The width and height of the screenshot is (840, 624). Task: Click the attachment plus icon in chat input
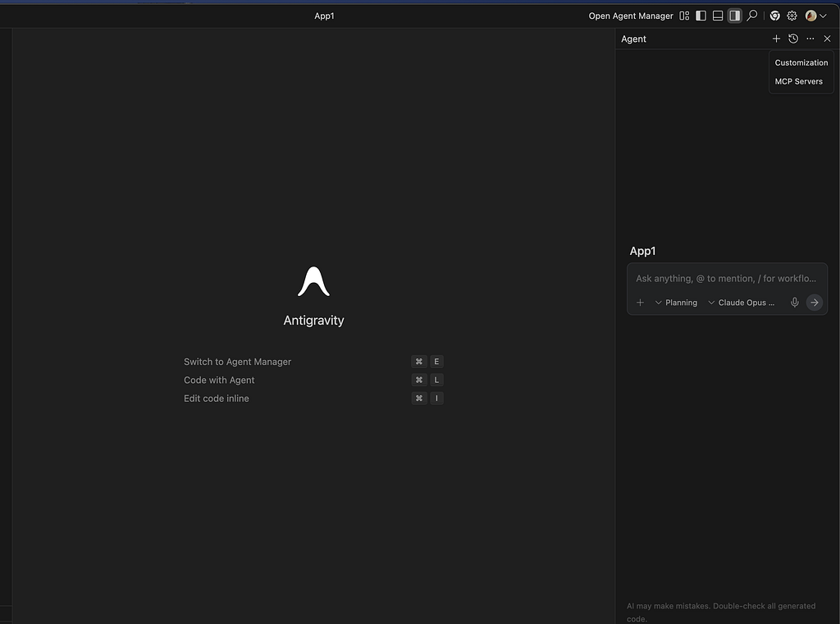tap(640, 302)
